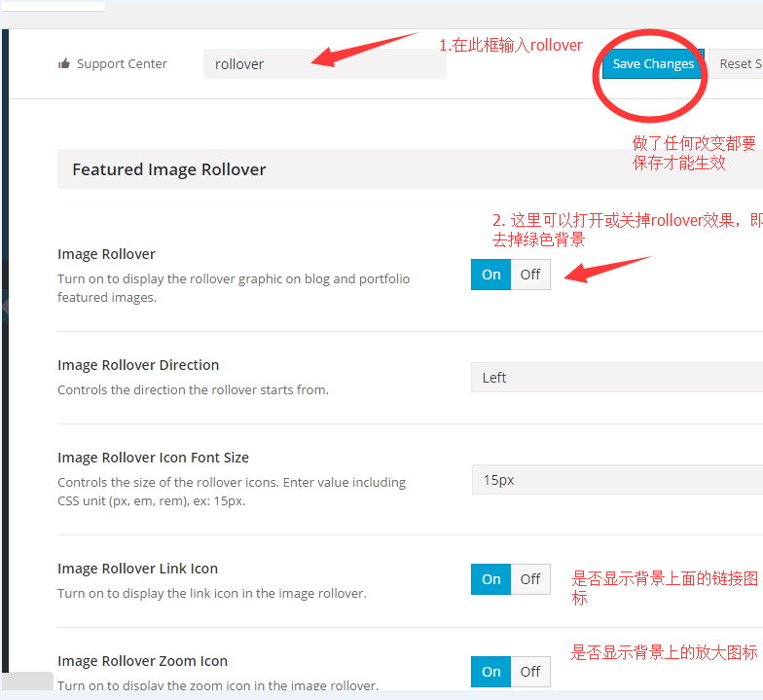Click the Image Rollover Link Icon label
763x700 pixels.
(x=137, y=569)
